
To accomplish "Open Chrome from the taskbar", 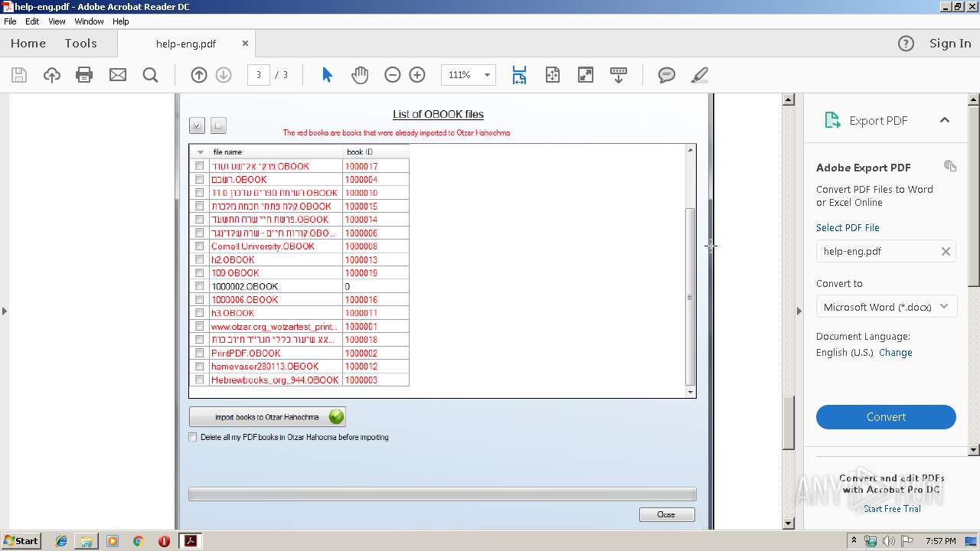I will (138, 541).
